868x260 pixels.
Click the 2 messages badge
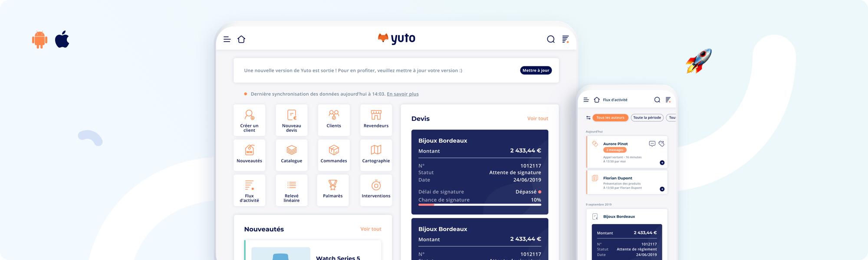coord(615,150)
